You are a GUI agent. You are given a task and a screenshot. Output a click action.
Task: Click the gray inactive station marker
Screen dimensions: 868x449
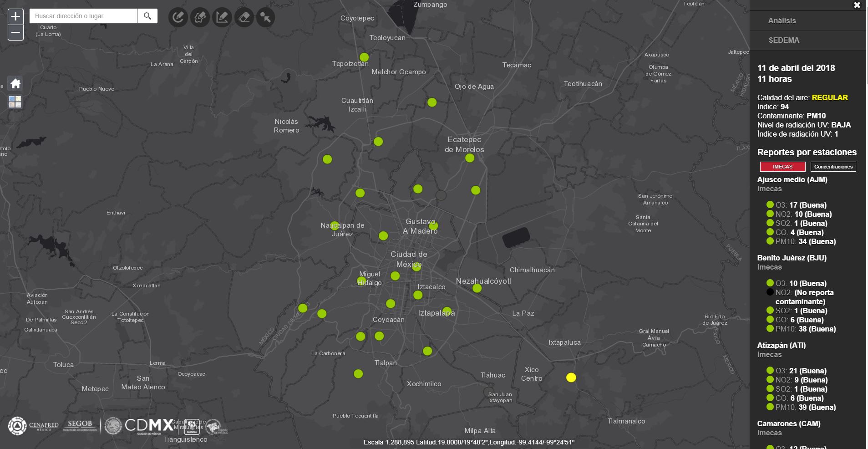(x=441, y=195)
